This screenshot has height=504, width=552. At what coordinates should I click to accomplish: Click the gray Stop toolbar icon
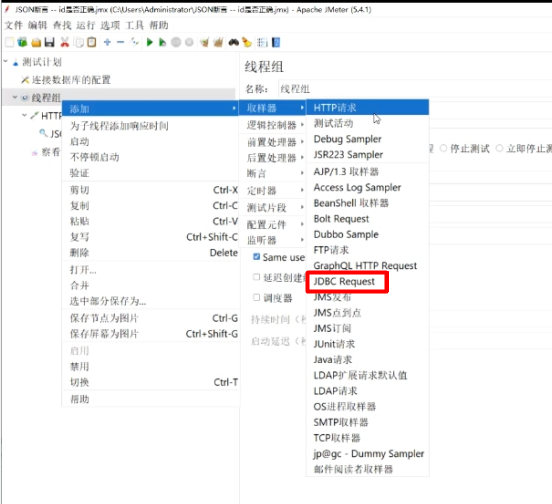[176, 43]
